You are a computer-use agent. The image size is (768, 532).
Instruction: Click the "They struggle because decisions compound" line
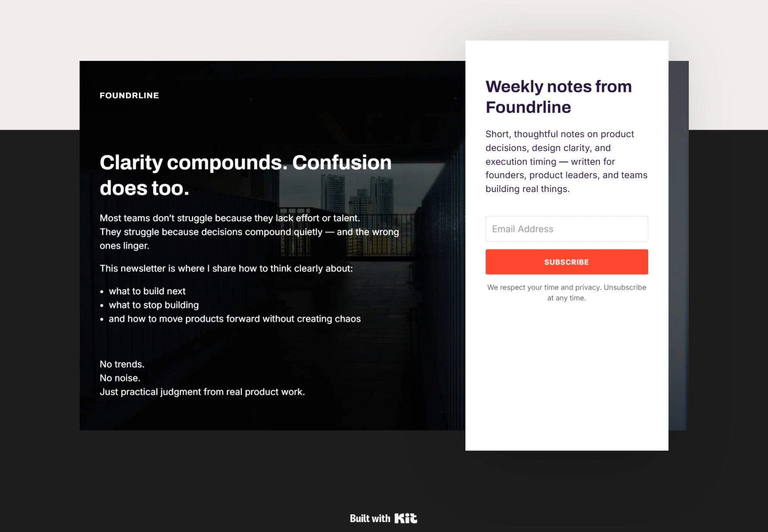pos(249,232)
